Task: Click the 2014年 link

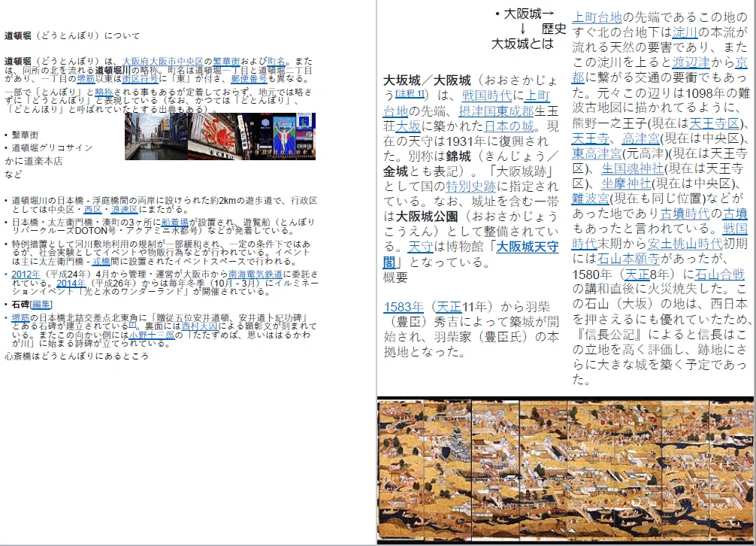Action: (71, 283)
